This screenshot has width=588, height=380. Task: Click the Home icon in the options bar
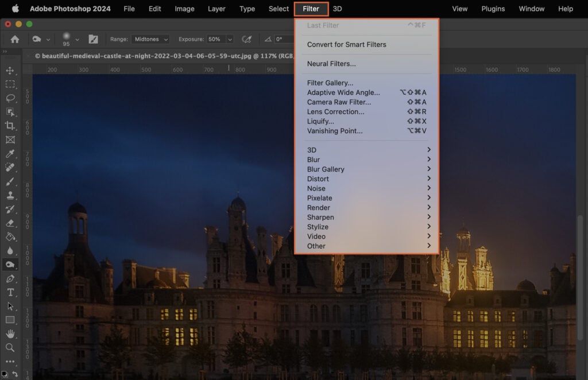pos(14,40)
